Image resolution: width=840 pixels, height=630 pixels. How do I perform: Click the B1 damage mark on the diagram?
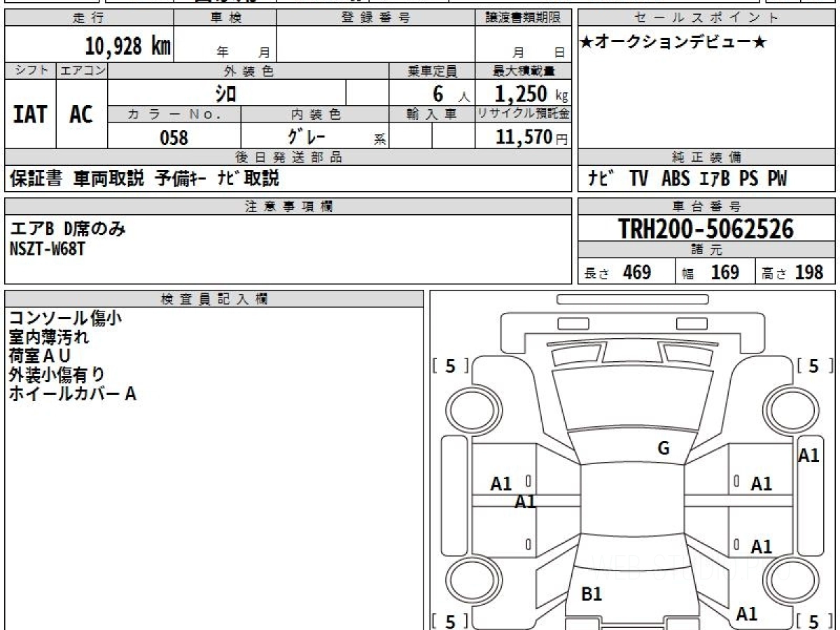591,594
